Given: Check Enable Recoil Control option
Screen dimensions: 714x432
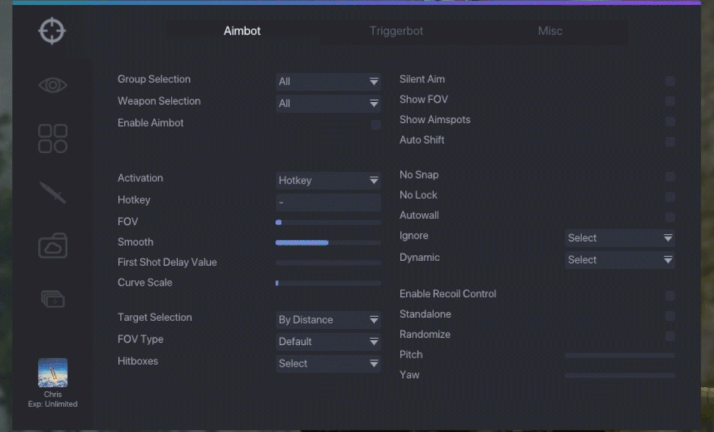Looking at the screenshot, I should point(670,295).
